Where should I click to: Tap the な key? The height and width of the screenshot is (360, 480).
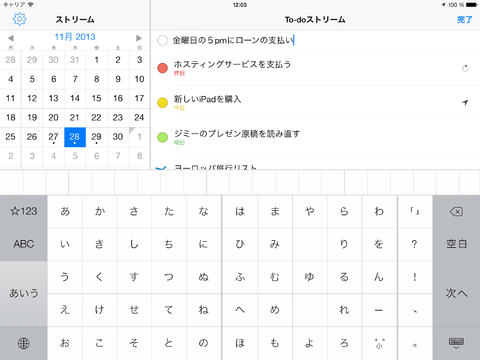click(x=203, y=211)
